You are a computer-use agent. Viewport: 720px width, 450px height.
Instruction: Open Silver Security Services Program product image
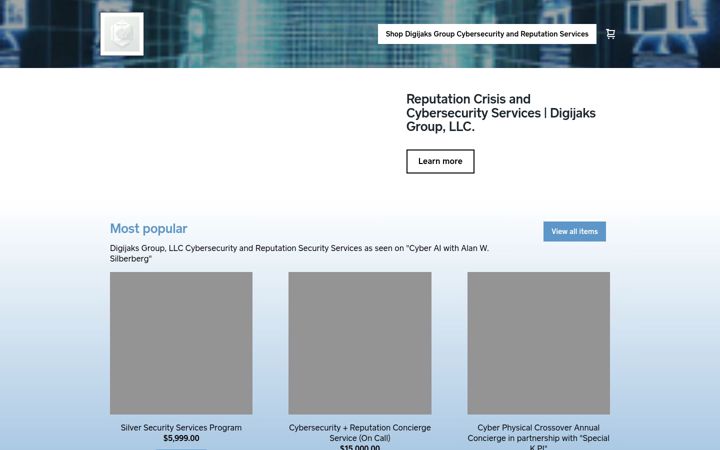coord(181,343)
